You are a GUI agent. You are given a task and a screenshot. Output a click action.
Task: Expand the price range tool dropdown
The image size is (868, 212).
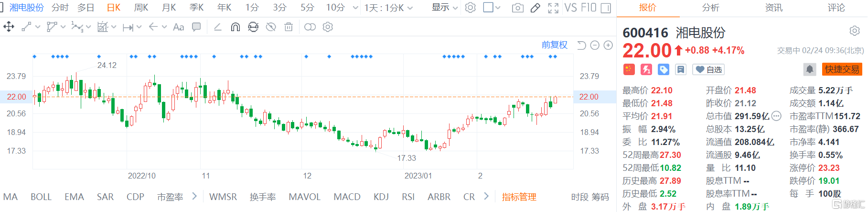139,27
